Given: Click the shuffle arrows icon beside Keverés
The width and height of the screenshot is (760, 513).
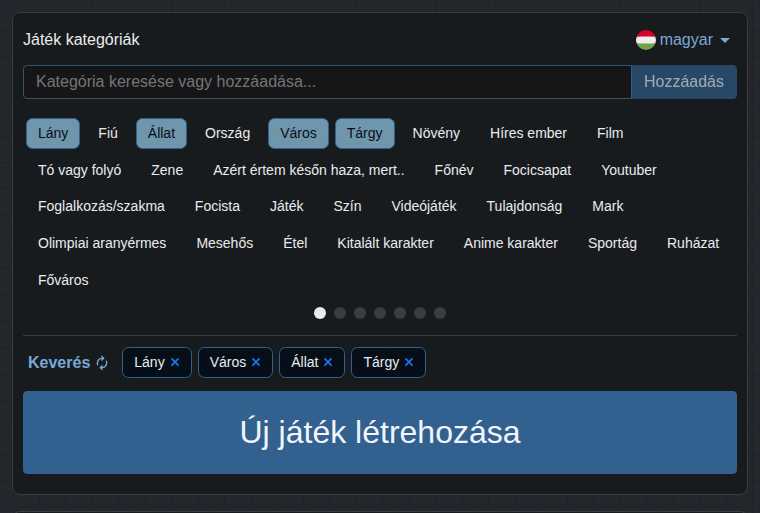Looking at the screenshot, I should (102, 363).
